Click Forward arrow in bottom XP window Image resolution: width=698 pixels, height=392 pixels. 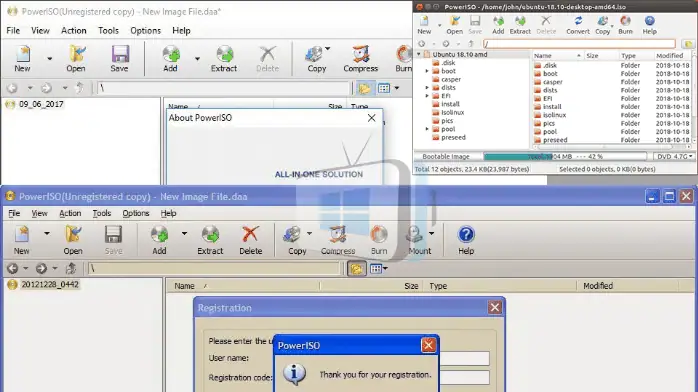pos(41,268)
